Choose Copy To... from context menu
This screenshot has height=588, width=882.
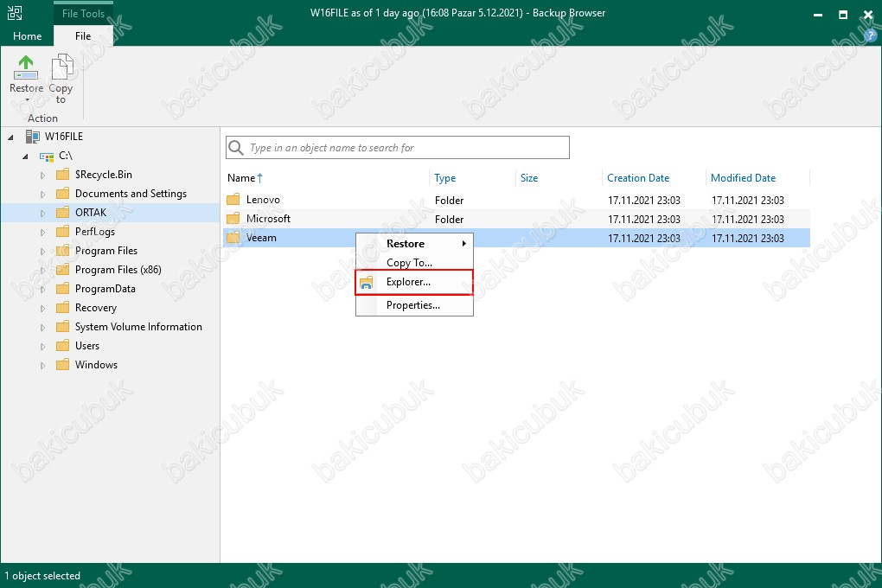click(x=414, y=263)
